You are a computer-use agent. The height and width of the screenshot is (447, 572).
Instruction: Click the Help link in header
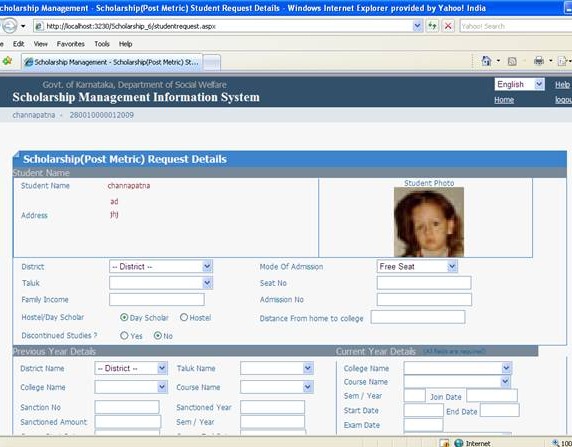pos(562,85)
